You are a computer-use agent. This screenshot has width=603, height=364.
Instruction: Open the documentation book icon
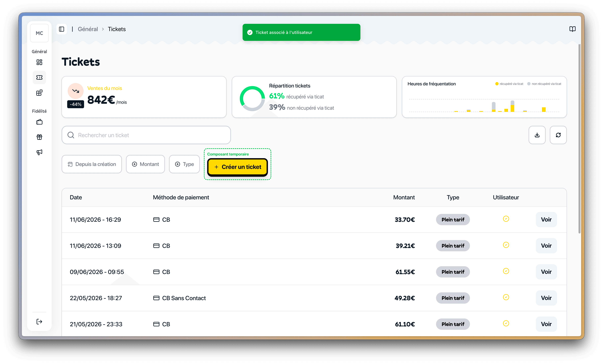(572, 29)
